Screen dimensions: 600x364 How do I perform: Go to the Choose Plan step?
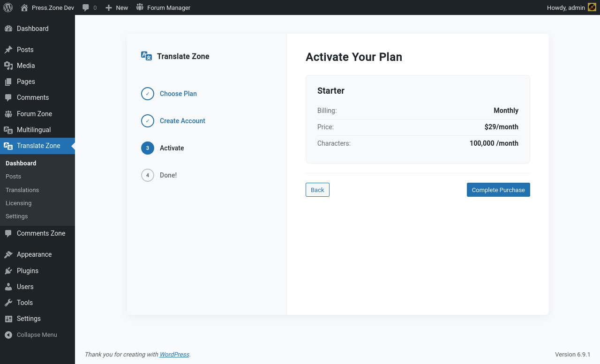coord(178,94)
